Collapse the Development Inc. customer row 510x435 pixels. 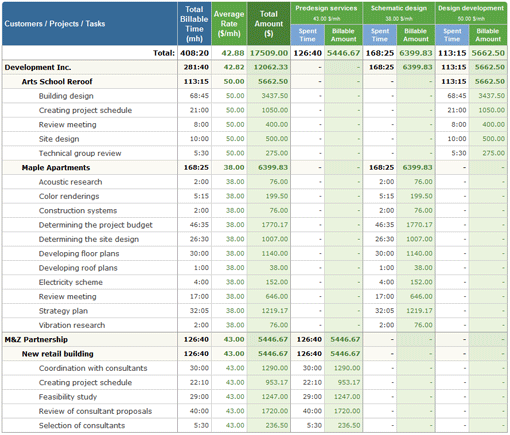[38, 67]
